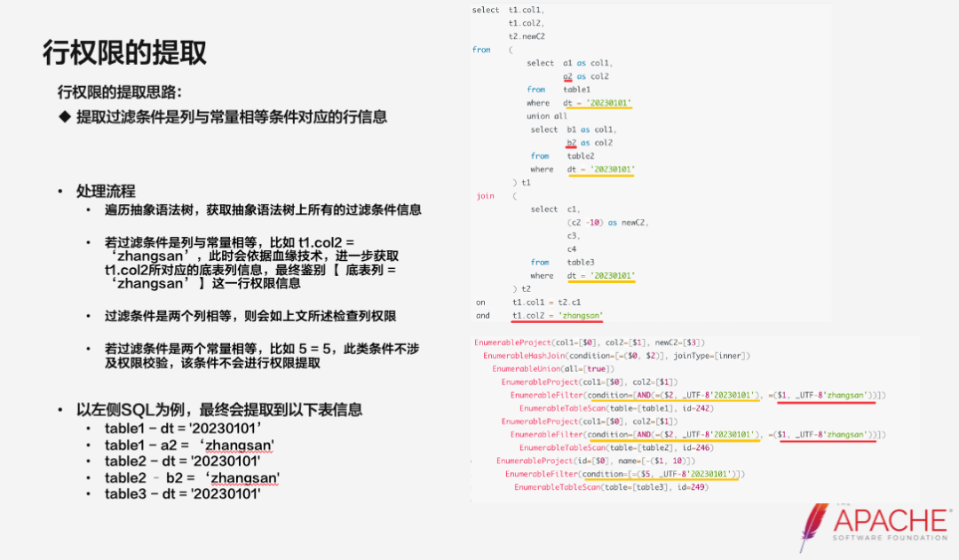Click the join keyword in the SQL

(485, 195)
